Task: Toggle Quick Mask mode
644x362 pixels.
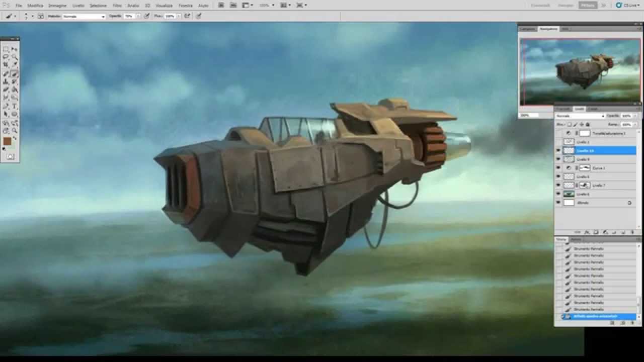Action: tap(10, 156)
